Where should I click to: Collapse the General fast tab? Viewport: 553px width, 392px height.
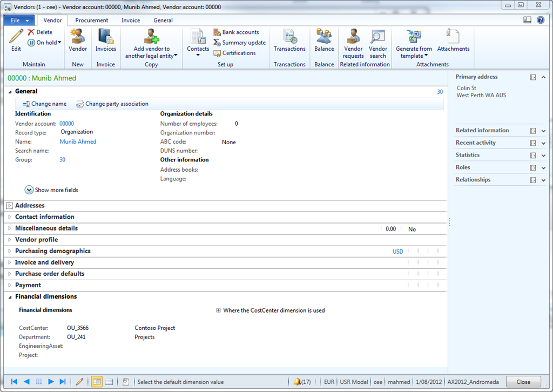click(x=10, y=92)
